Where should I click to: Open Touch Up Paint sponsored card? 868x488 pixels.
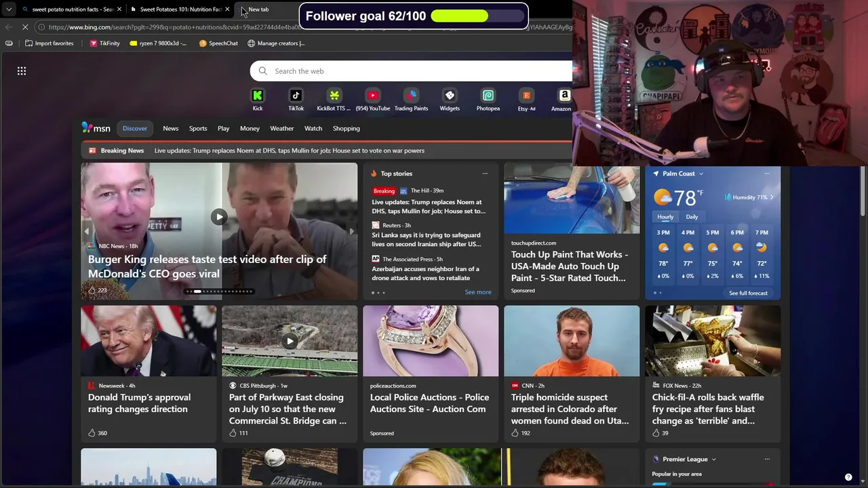(x=571, y=232)
